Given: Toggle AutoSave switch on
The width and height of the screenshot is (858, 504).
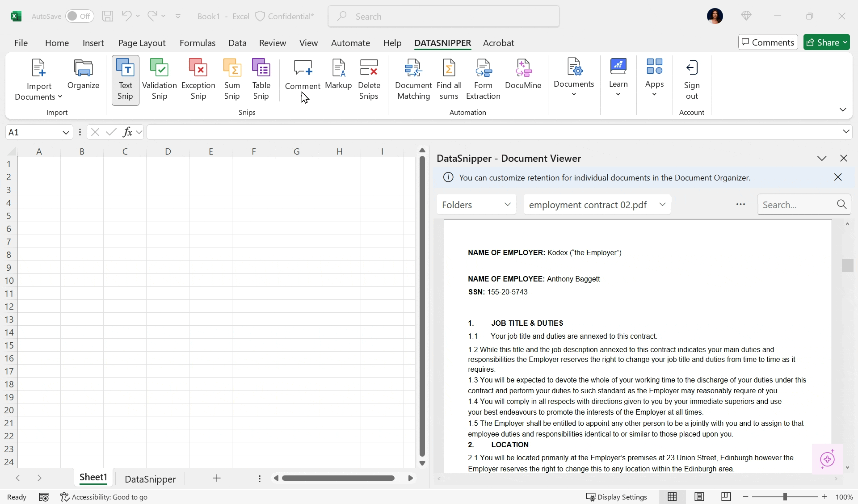Looking at the screenshot, I should click(80, 17).
